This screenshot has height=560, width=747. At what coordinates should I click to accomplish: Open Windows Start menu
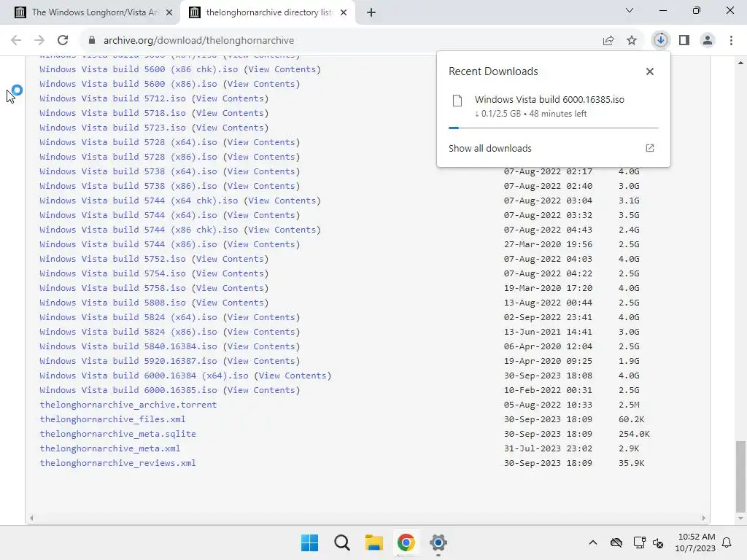point(309,542)
